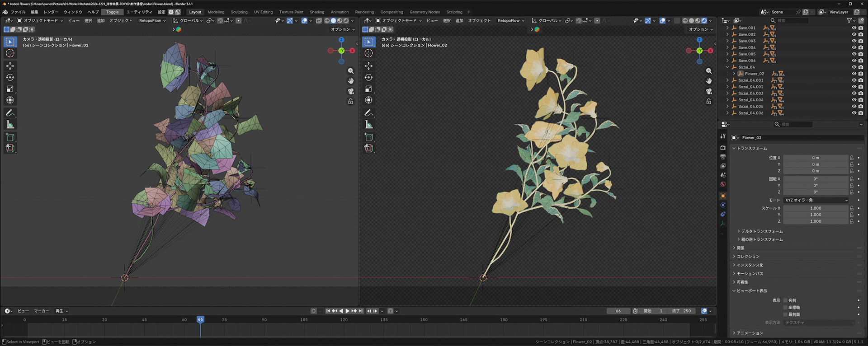The width and height of the screenshot is (868, 346).
Task: Expand the Sozai_04.005 collection in outliner
Action: tap(727, 107)
